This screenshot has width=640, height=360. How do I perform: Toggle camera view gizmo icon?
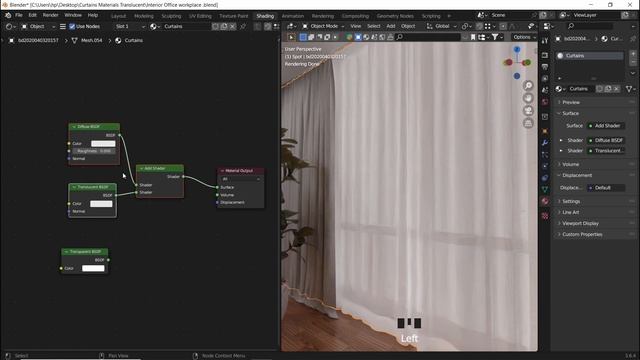pyautogui.click(x=528, y=111)
